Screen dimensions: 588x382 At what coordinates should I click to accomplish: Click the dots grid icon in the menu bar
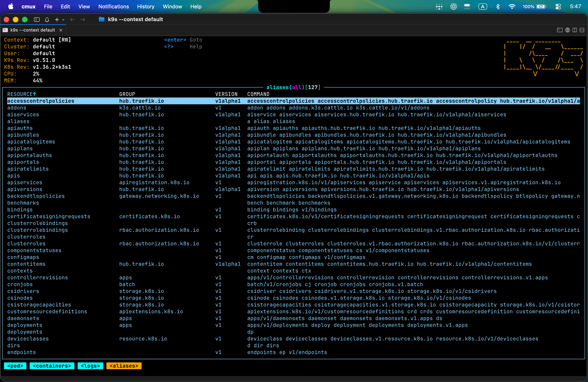click(439, 7)
